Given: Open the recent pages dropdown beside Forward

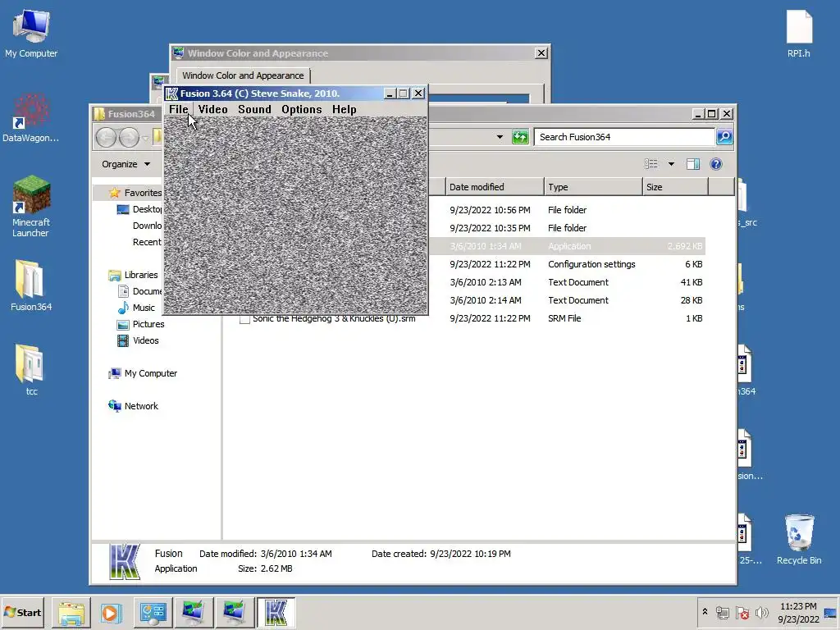Looking at the screenshot, I should (145, 138).
